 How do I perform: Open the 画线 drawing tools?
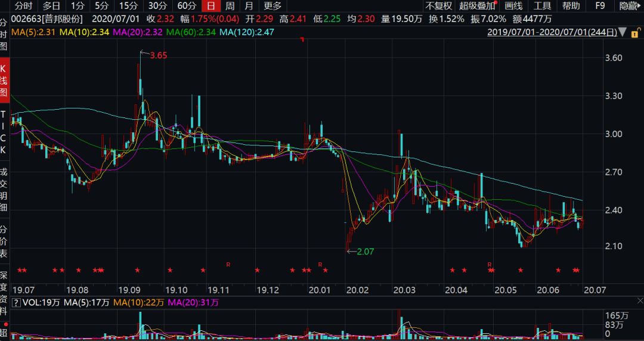click(513, 6)
